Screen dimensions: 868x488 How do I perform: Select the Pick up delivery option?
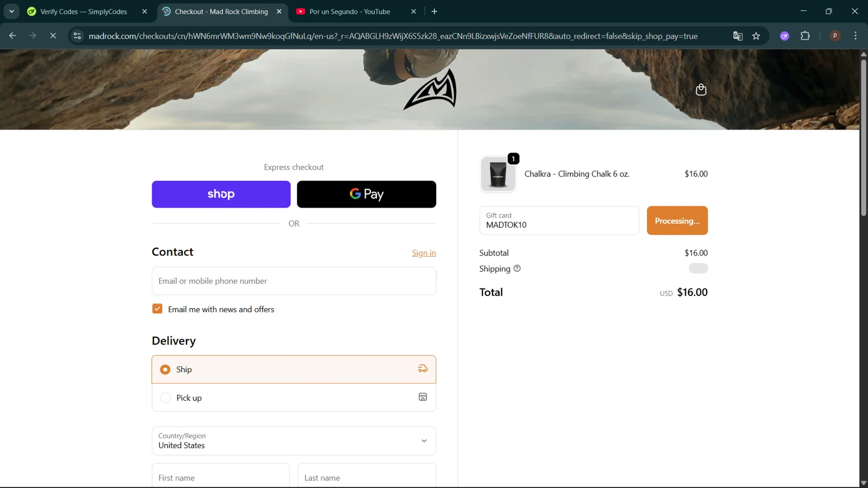294,398
